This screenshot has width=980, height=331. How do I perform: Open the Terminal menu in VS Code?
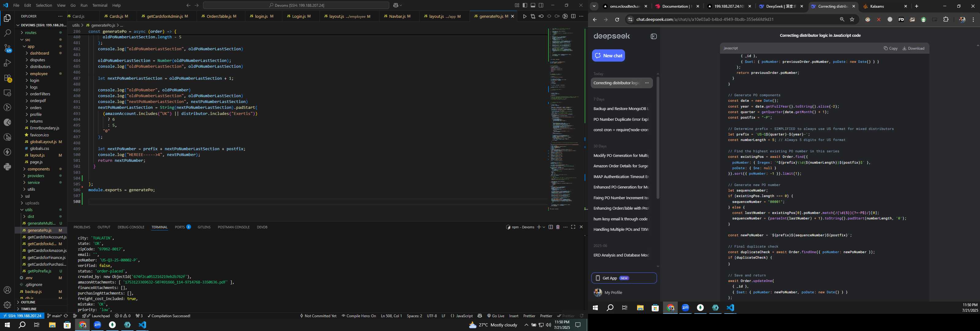pyautogui.click(x=100, y=5)
